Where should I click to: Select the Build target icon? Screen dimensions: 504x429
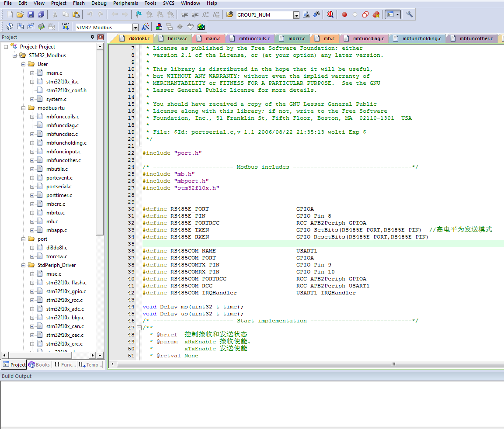(x=20, y=26)
